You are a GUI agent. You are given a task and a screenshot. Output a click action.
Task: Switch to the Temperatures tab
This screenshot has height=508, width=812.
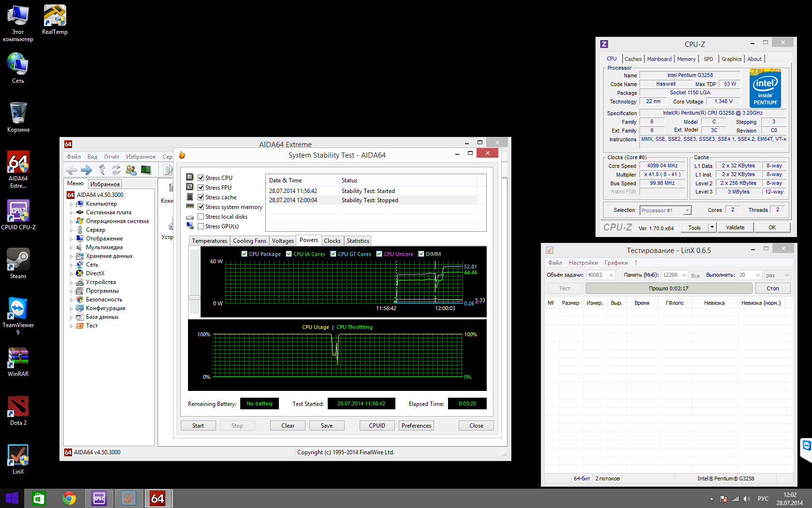tap(209, 241)
